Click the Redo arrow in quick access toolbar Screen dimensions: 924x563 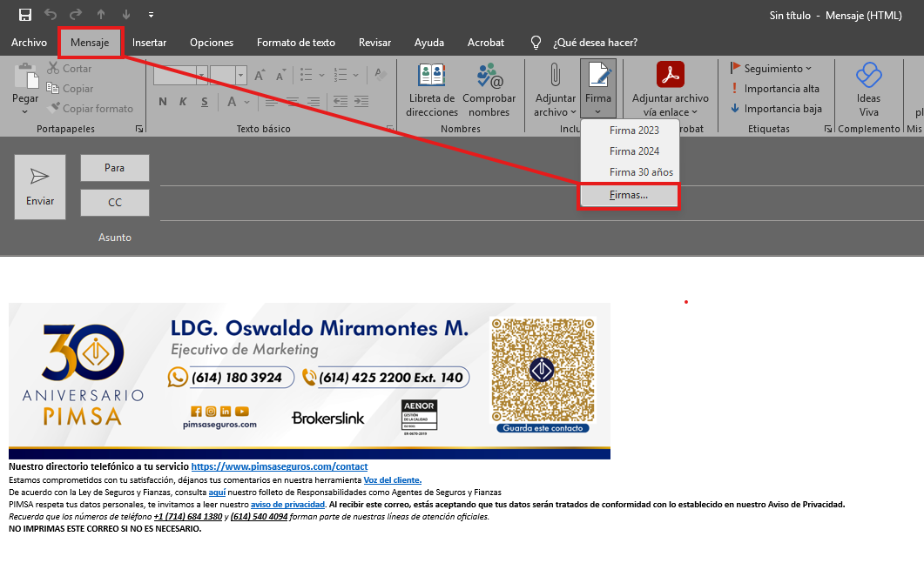(x=76, y=15)
